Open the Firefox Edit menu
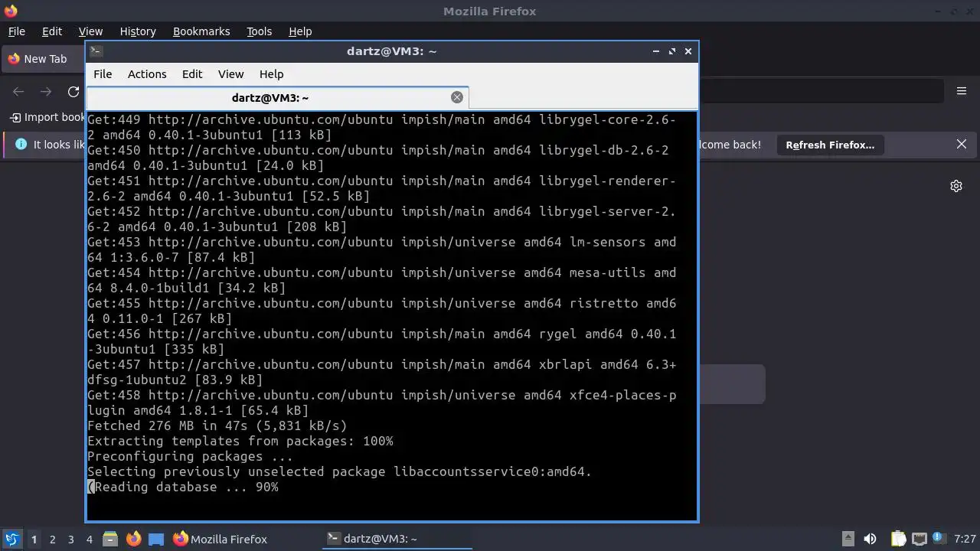The image size is (980, 551). 52,31
